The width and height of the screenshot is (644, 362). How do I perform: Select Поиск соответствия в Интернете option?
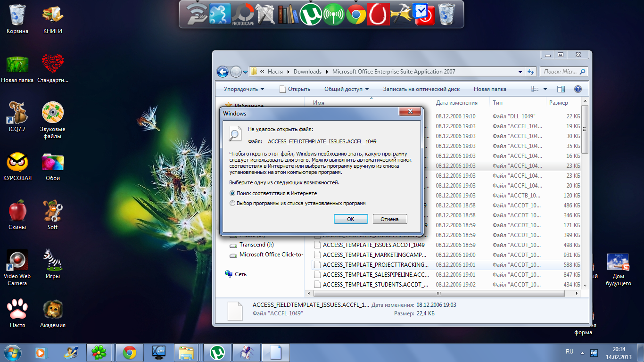point(273,193)
